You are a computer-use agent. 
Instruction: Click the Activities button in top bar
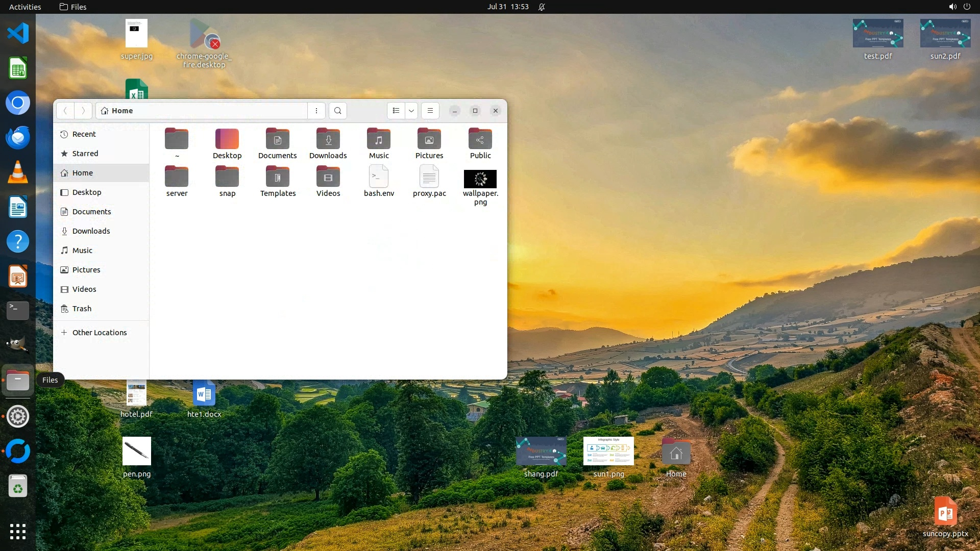pyautogui.click(x=24, y=7)
